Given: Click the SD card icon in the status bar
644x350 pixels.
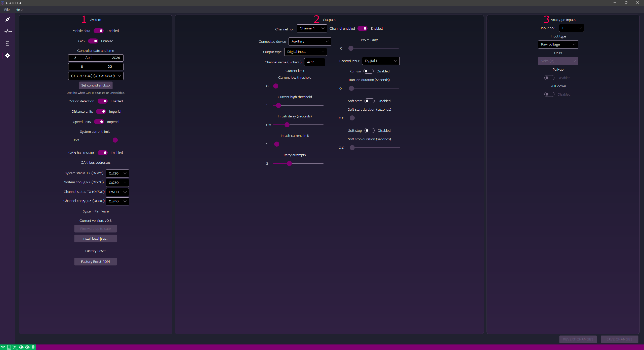Looking at the screenshot, I should click(9, 347).
